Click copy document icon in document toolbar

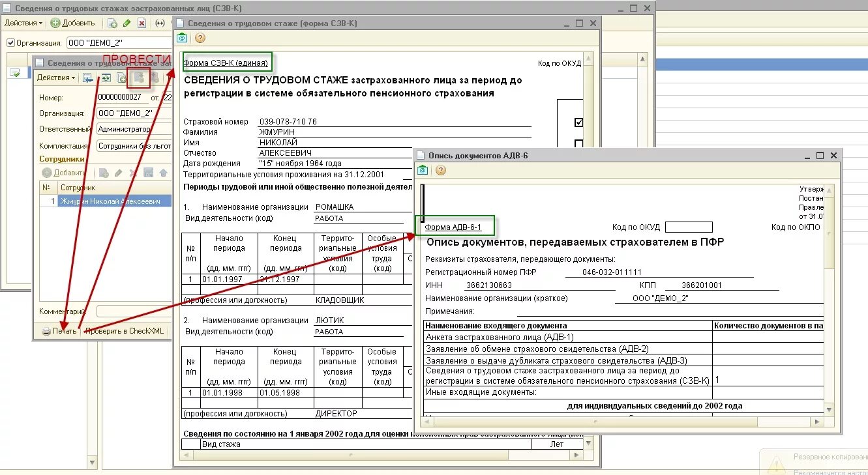121,78
